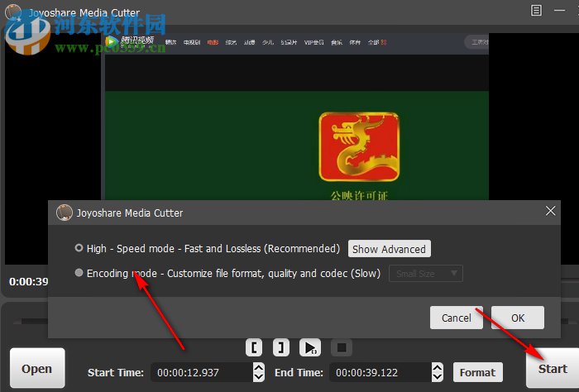579x392 pixels.
Task: Select Encoding mode radio button
Action: [79, 273]
